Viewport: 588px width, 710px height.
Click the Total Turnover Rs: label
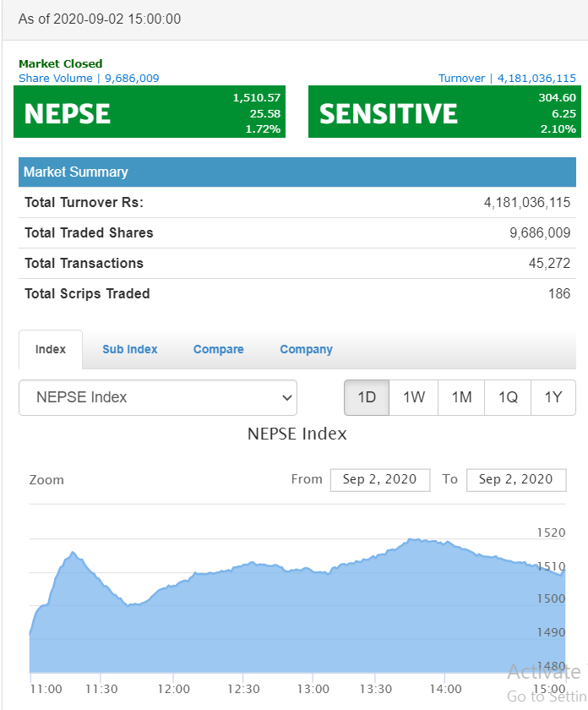84,202
